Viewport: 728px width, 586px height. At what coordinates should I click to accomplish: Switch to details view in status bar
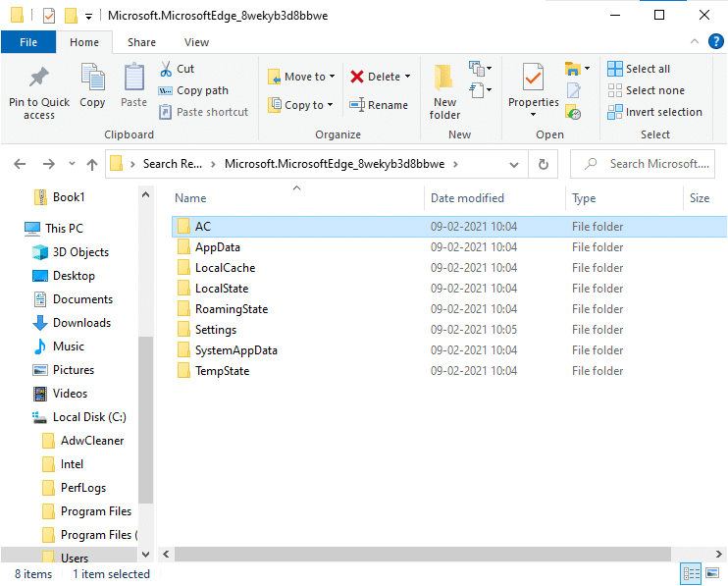(x=690, y=574)
